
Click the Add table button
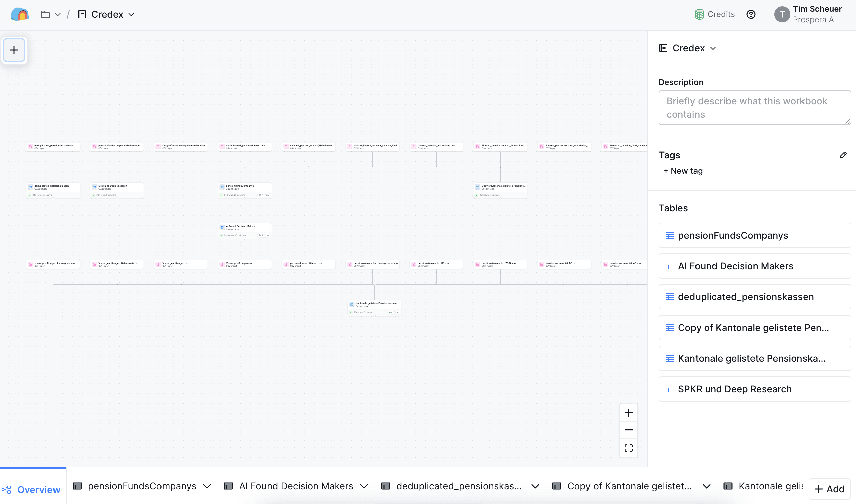click(x=829, y=489)
